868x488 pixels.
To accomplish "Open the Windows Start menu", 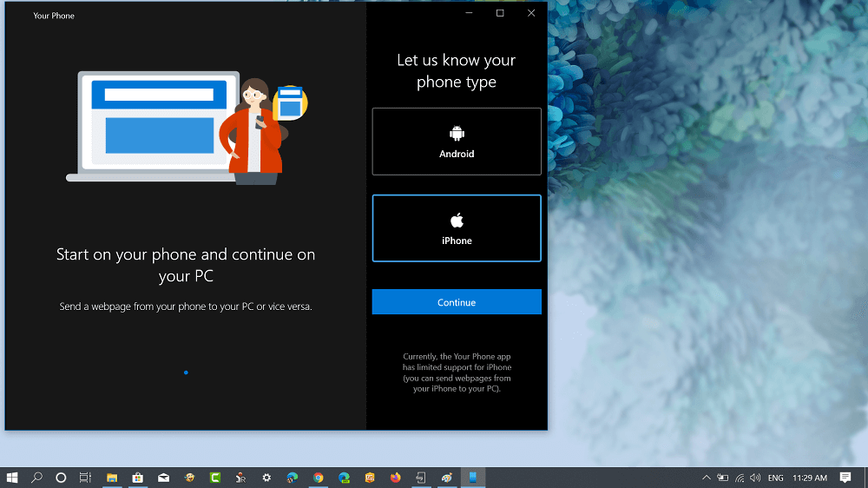I will 12,478.
